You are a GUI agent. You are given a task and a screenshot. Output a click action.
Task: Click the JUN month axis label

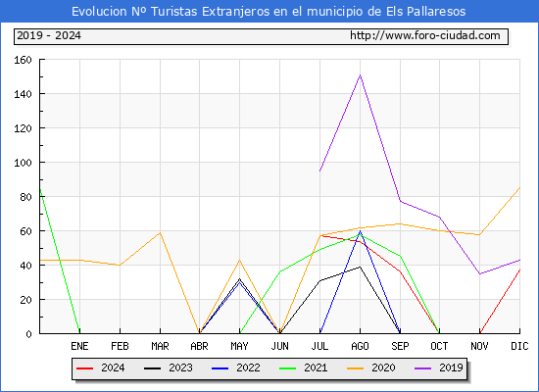pyautogui.click(x=280, y=346)
